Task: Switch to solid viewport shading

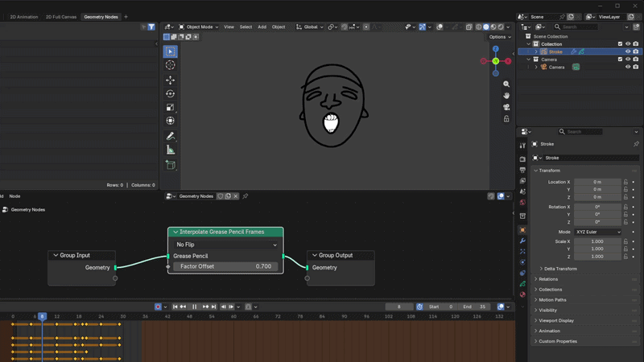Action: point(486,27)
